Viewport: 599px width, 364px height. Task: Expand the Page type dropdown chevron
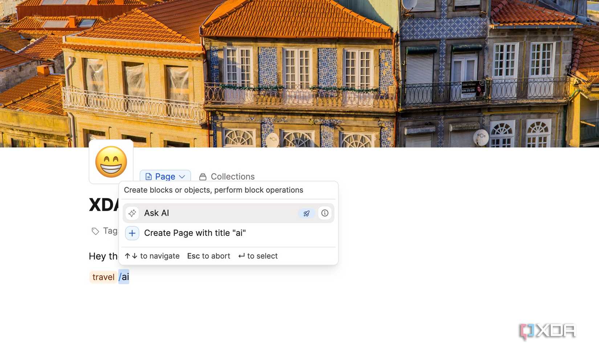point(182,177)
